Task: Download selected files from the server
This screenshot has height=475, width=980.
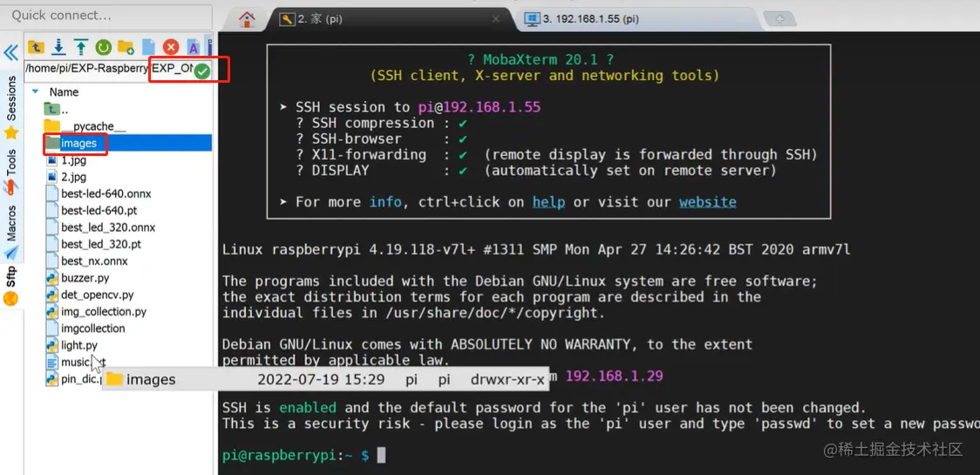Action: click(x=58, y=47)
